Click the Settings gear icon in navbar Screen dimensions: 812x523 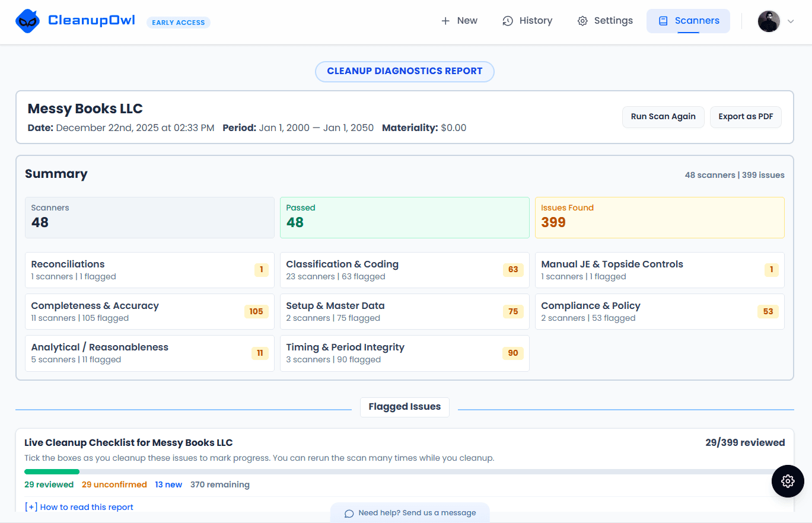(582, 21)
